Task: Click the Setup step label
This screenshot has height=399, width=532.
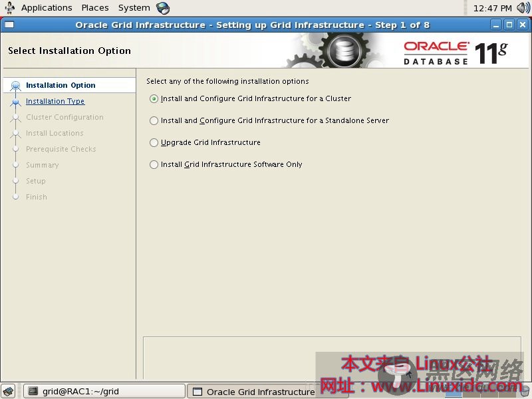Action: pyautogui.click(x=36, y=181)
